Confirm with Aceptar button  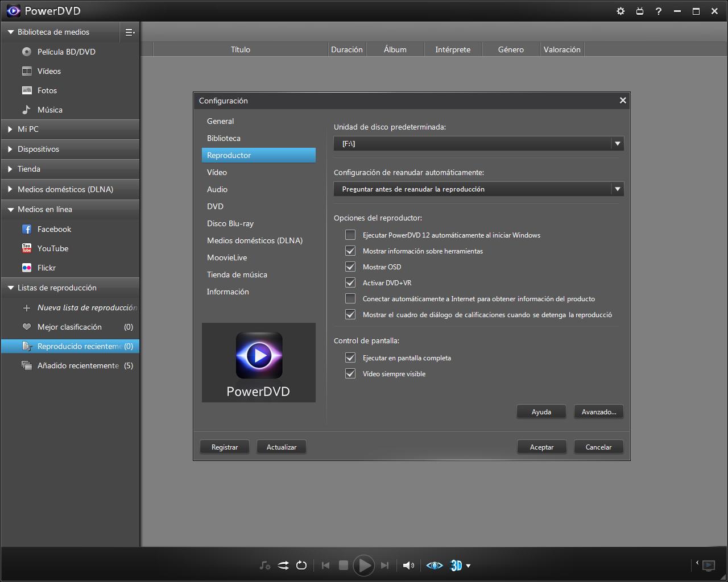tap(541, 447)
